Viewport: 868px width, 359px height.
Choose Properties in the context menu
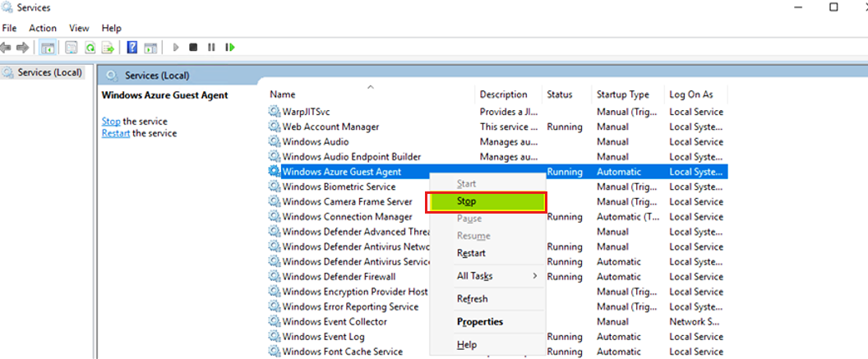486,322
